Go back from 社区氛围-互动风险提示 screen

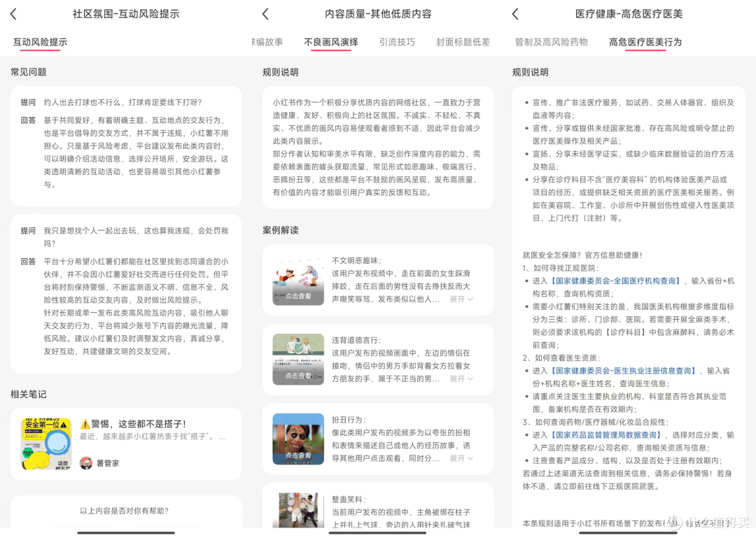coord(13,14)
